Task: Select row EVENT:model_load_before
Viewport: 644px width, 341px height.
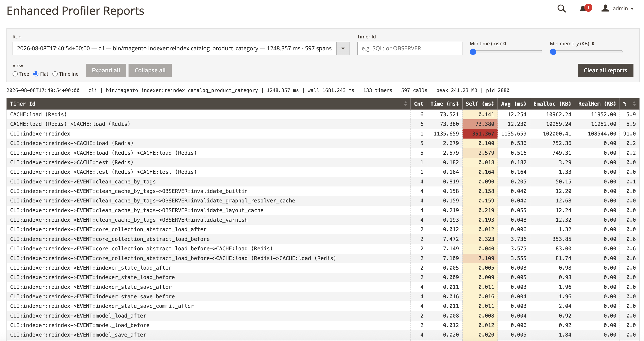Action: (x=323, y=325)
